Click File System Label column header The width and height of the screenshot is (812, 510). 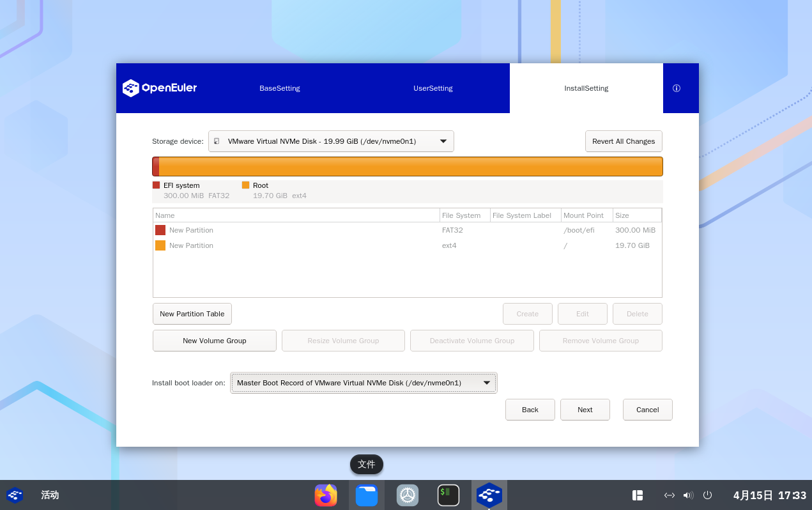pyautogui.click(x=526, y=215)
